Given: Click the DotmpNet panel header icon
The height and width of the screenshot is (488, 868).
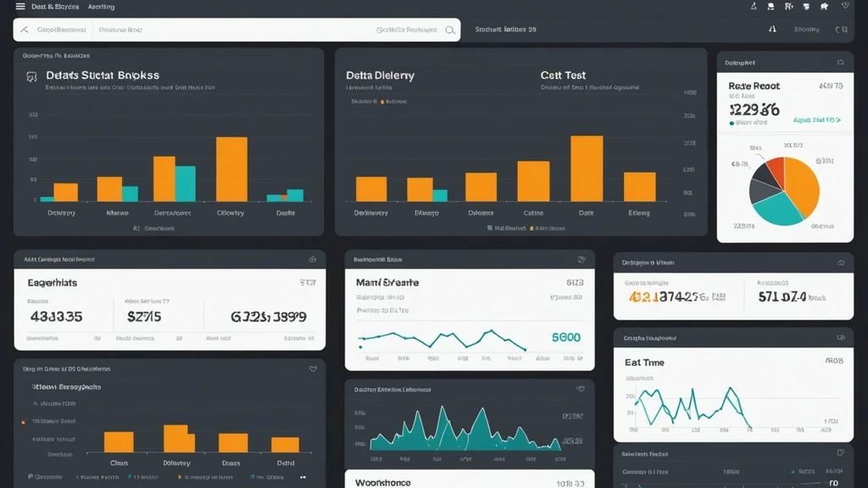Looking at the screenshot, I should click(x=840, y=63).
